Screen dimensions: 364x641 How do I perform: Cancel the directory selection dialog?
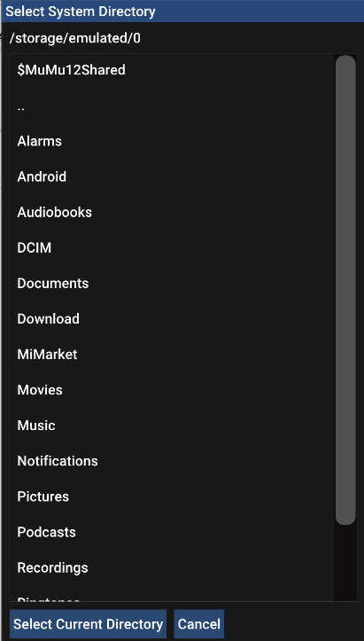point(199,624)
